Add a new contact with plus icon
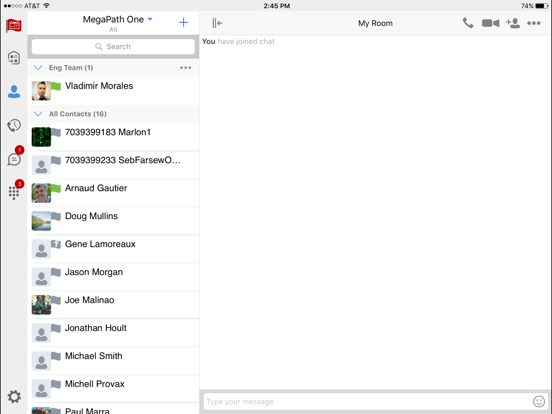Screen dimensions: 552x414 183,23
